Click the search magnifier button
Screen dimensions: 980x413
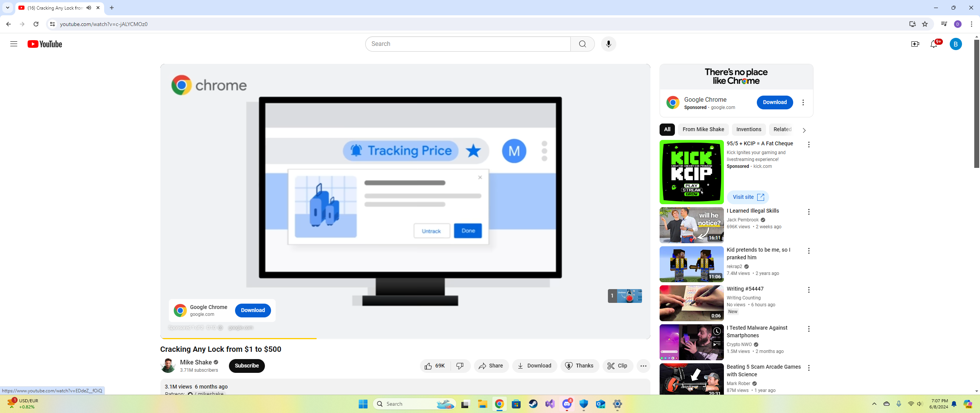(582, 44)
